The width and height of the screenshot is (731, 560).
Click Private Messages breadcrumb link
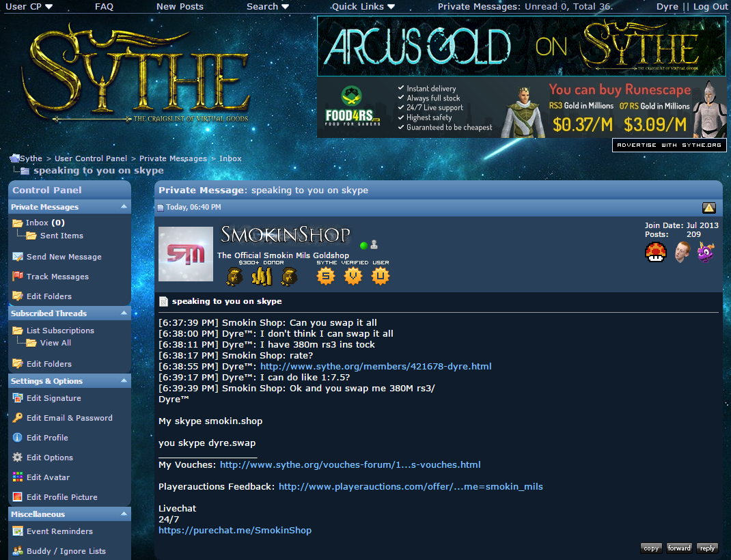173,158
